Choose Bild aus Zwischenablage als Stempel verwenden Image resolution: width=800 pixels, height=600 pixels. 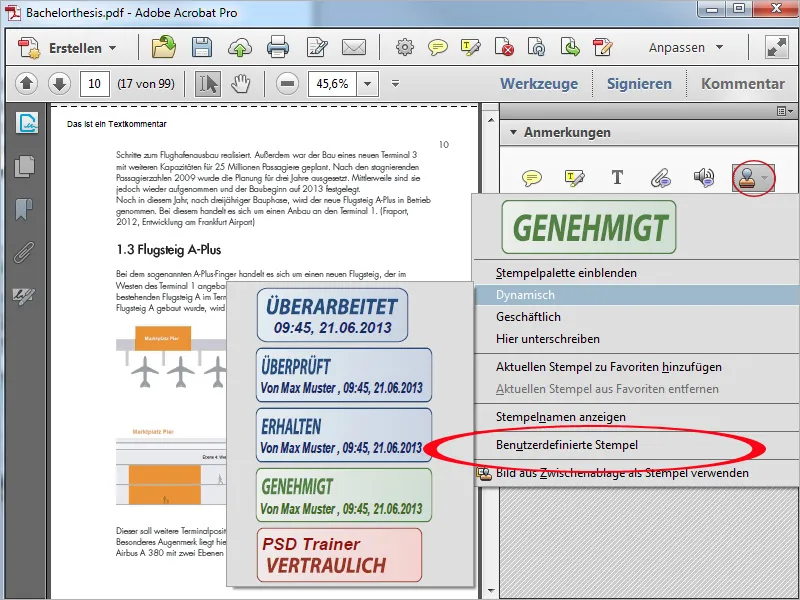pos(637,473)
